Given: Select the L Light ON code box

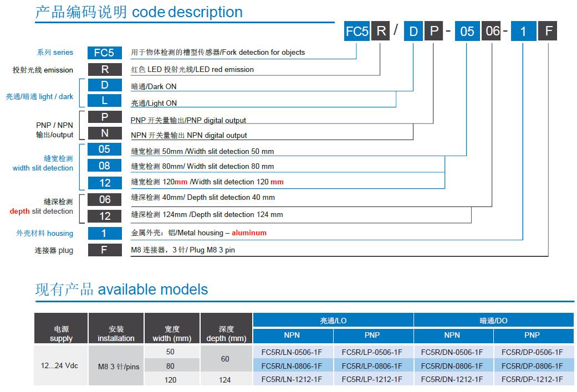Looking at the screenshot, I should [104, 101].
